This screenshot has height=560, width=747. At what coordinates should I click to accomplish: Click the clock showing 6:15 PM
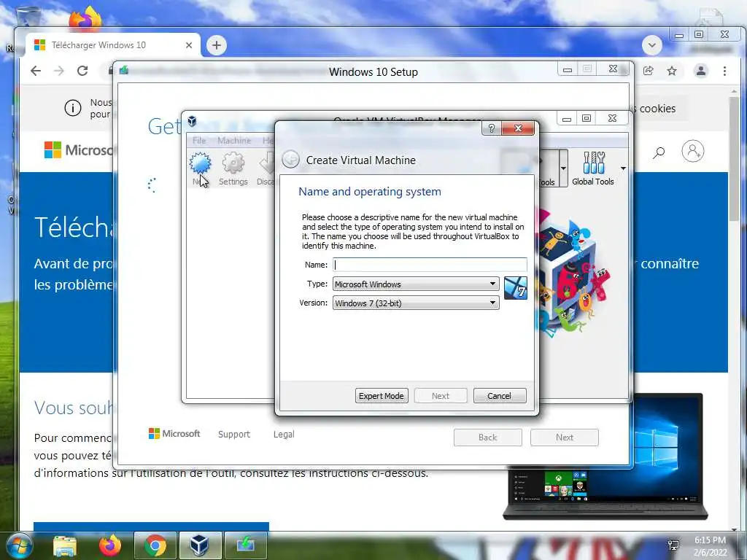[x=710, y=540]
